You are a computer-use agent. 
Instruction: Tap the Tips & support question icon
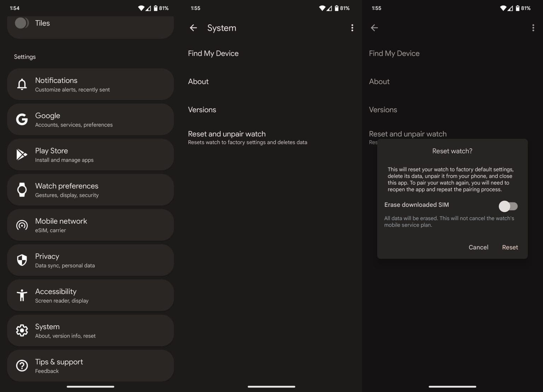[22, 365]
